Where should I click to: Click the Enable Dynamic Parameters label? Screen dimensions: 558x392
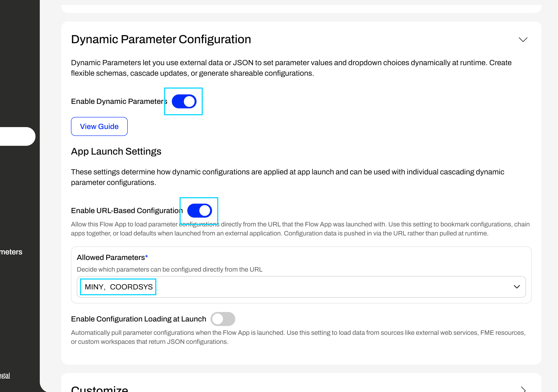[119, 101]
